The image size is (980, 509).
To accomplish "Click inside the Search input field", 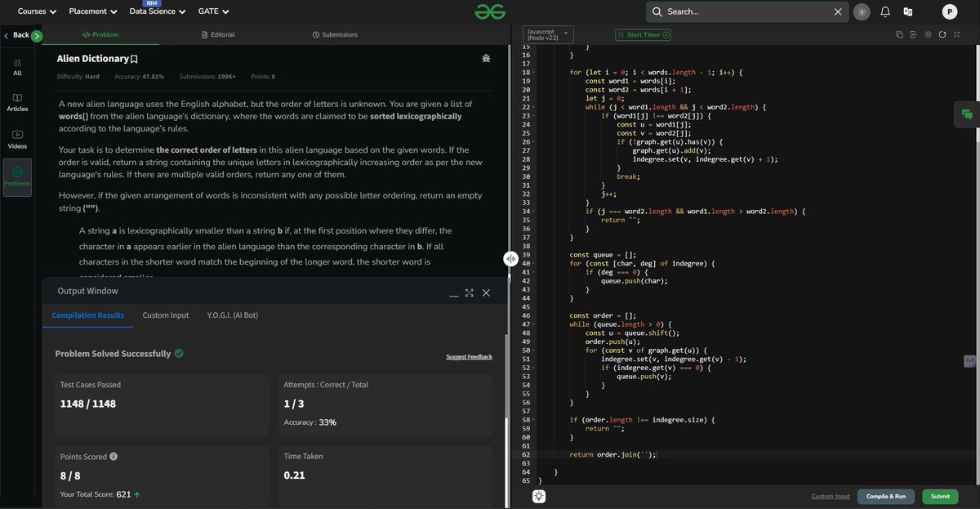I will click(x=747, y=11).
